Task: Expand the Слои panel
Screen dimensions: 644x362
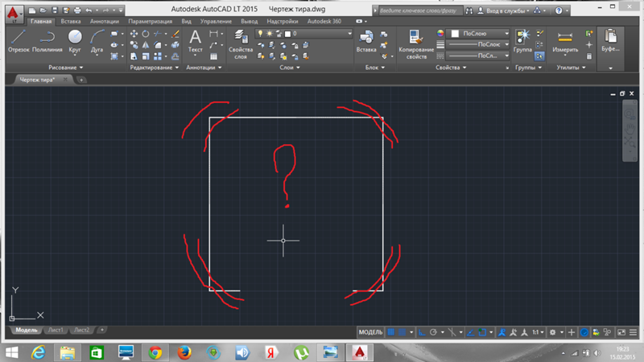Action: (x=290, y=68)
